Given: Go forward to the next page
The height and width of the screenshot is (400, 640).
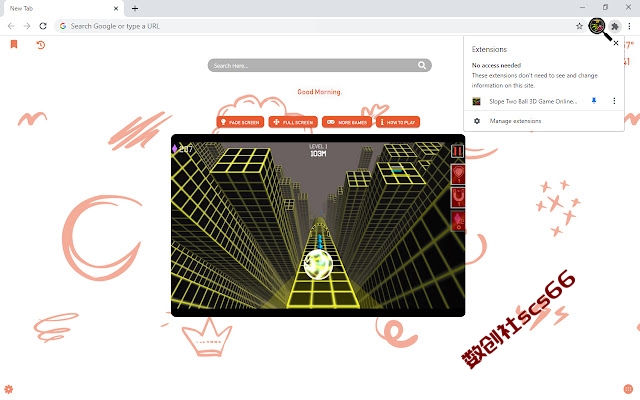Looking at the screenshot, I should 27,26.
